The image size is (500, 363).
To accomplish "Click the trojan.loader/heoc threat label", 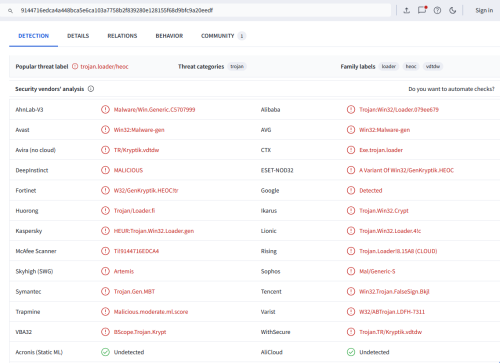I will click(x=104, y=67).
